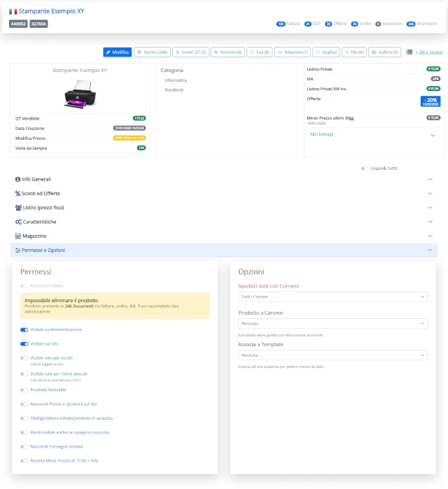Enable Visibile solo per iscritti
The image size is (448, 489).
pos(24,358)
